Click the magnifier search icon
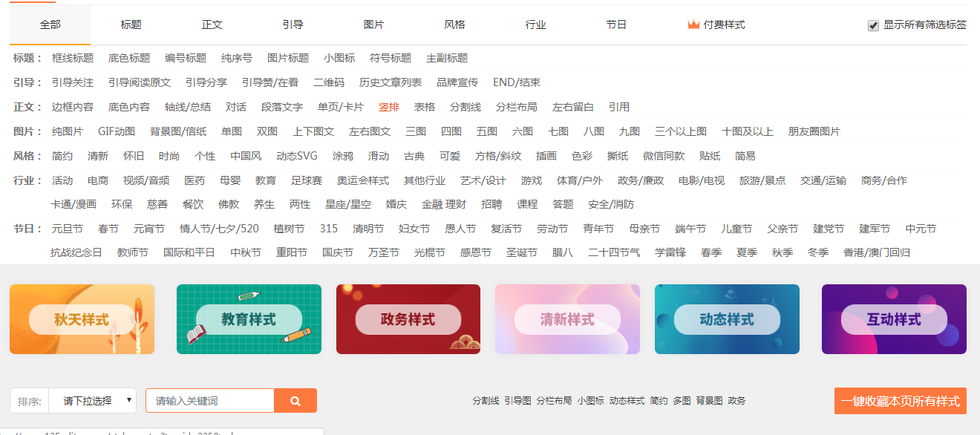The height and width of the screenshot is (435, 980). point(295,400)
